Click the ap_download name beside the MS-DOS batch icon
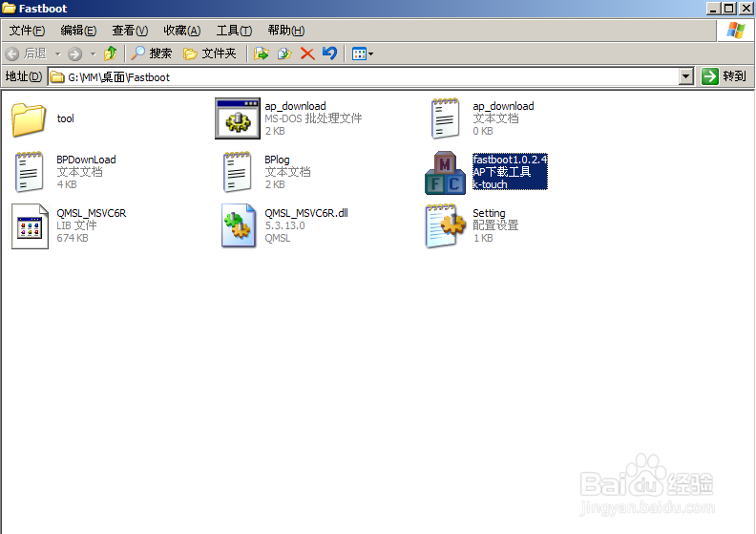 click(x=295, y=106)
